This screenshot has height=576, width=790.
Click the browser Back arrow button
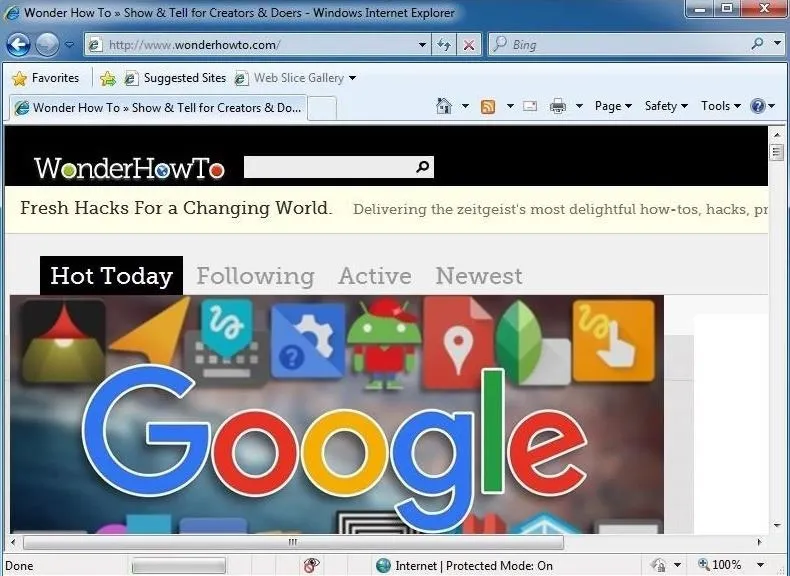coord(19,45)
